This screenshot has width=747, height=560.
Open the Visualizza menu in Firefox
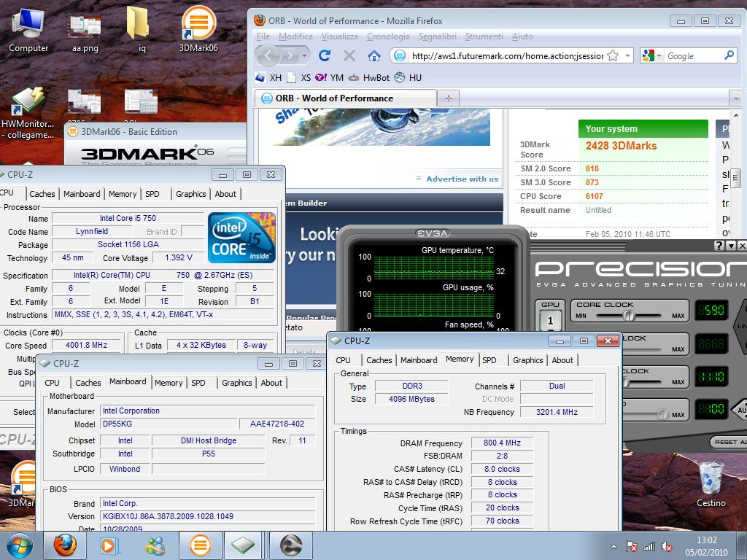tap(339, 36)
